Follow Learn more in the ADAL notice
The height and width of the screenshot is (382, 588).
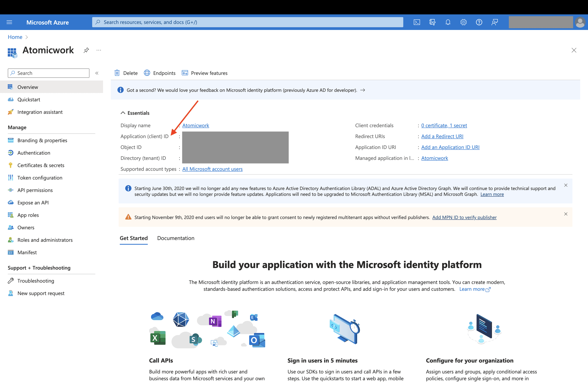point(492,194)
